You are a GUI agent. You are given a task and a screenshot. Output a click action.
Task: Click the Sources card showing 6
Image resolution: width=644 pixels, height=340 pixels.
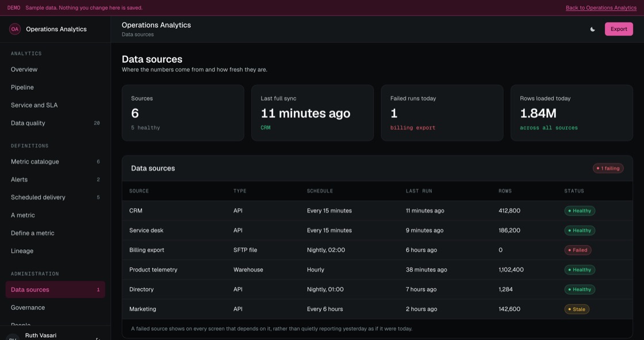coord(183,113)
